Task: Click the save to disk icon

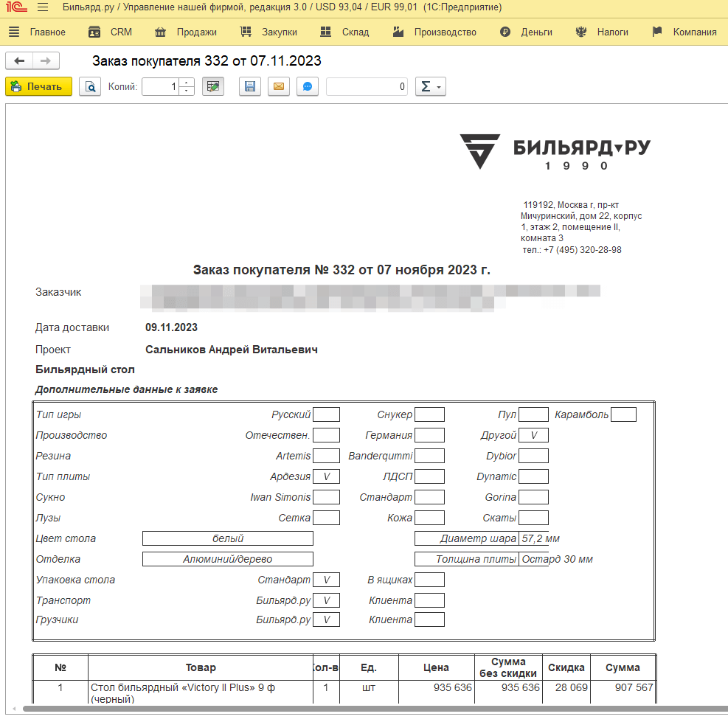Action: point(249,87)
